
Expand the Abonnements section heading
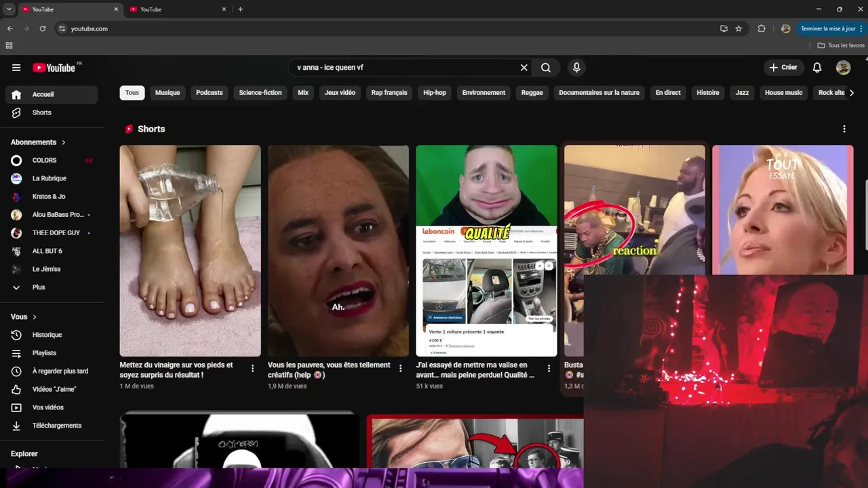[38, 142]
